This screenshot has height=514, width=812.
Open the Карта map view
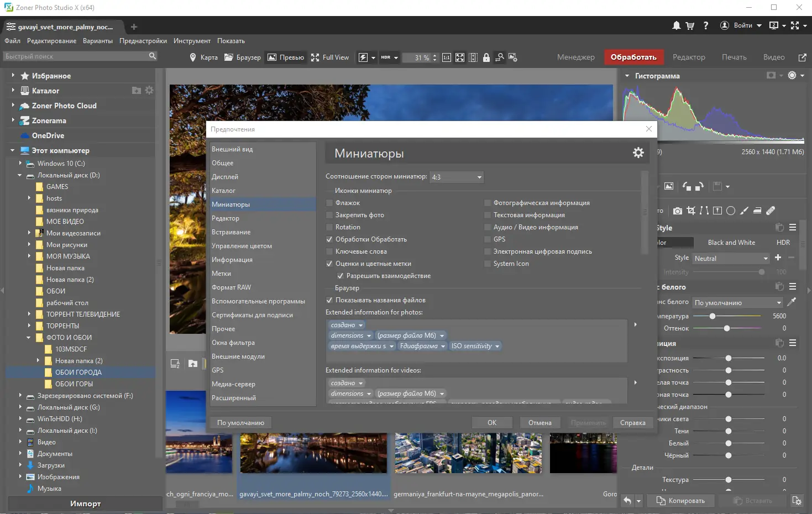[x=203, y=57]
